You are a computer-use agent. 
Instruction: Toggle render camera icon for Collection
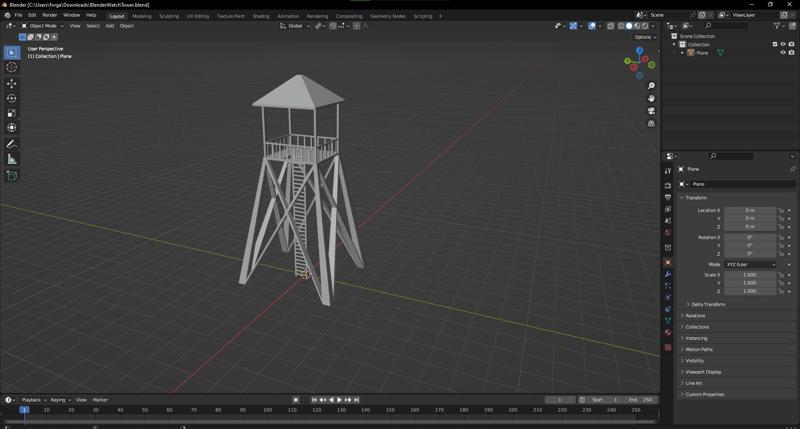point(791,44)
